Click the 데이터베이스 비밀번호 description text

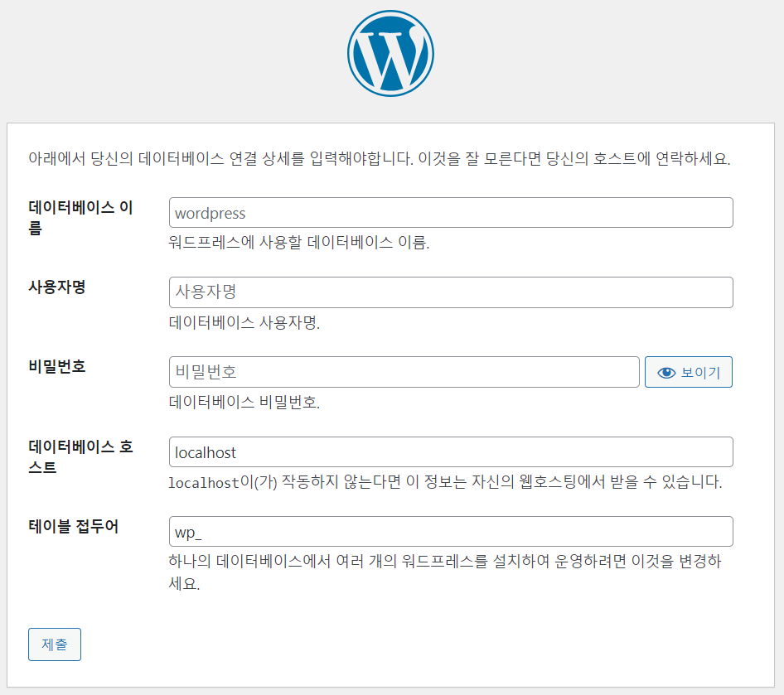[x=244, y=403]
